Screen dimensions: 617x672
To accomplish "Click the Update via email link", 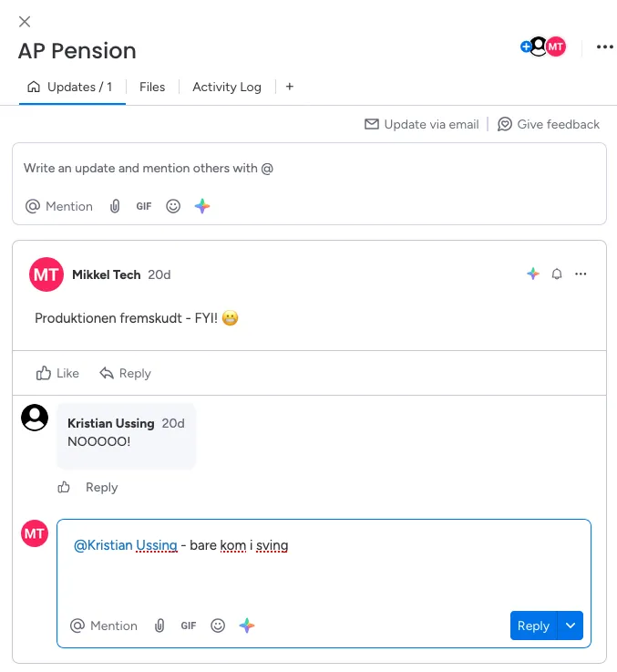I will [x=422, y=124].
